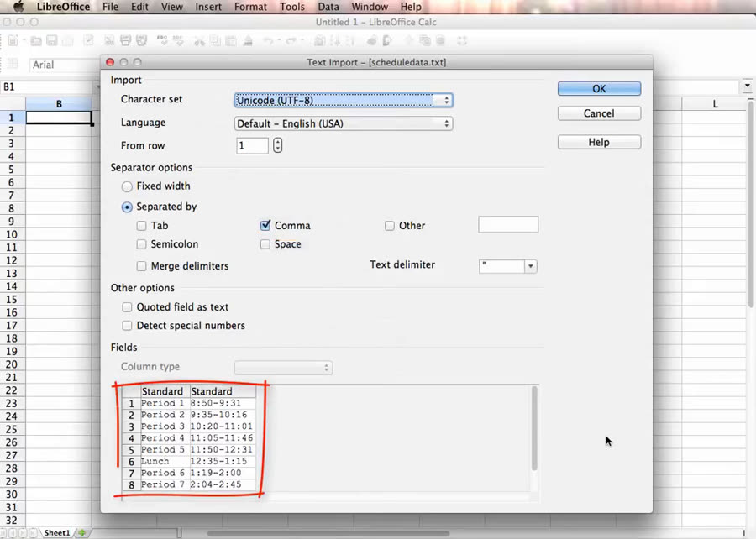Open the Tools menu
756x539 pixels.
click(x=292, y=7)
